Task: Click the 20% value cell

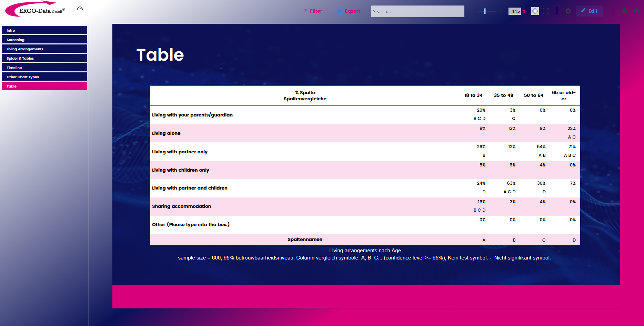Action: tap(481, 110)
